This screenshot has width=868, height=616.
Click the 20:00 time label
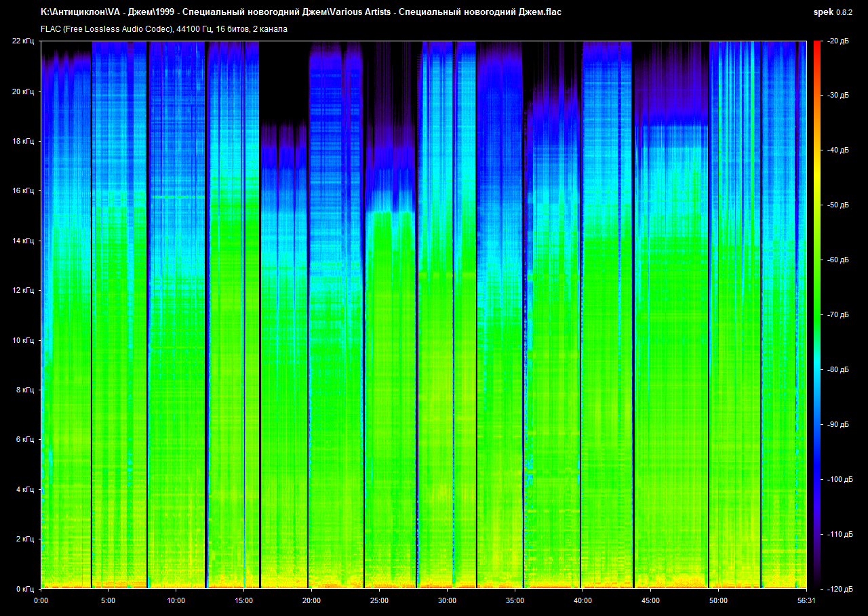pyautogui.click(x=311, y=600)
